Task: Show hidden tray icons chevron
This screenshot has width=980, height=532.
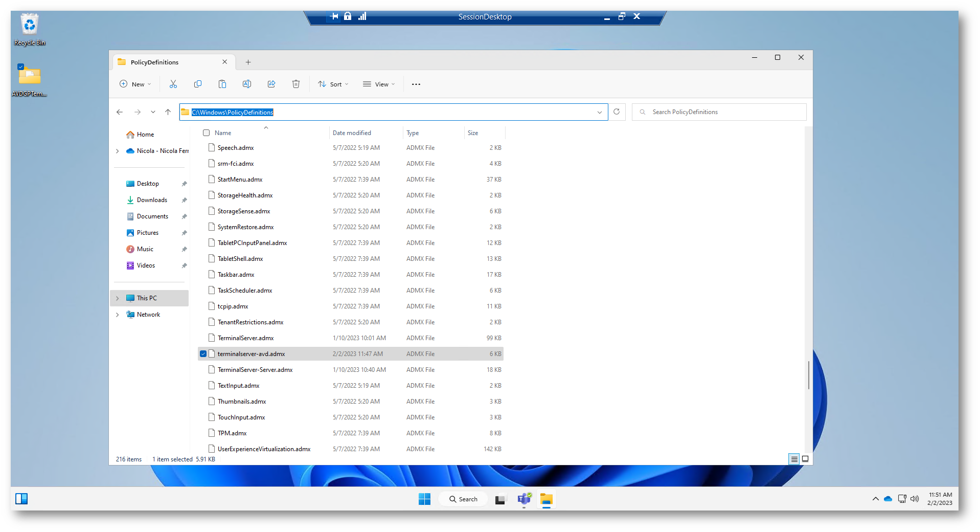Action: [x=875, y=499]
